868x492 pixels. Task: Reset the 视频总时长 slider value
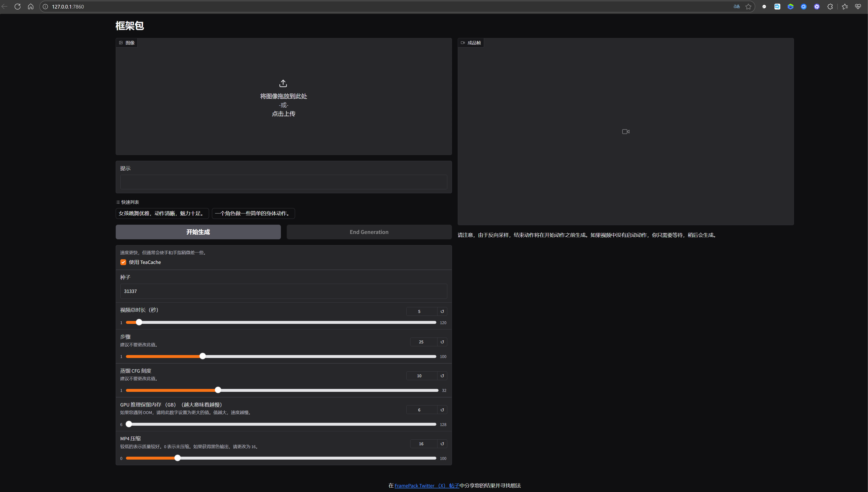click(442, 311)
